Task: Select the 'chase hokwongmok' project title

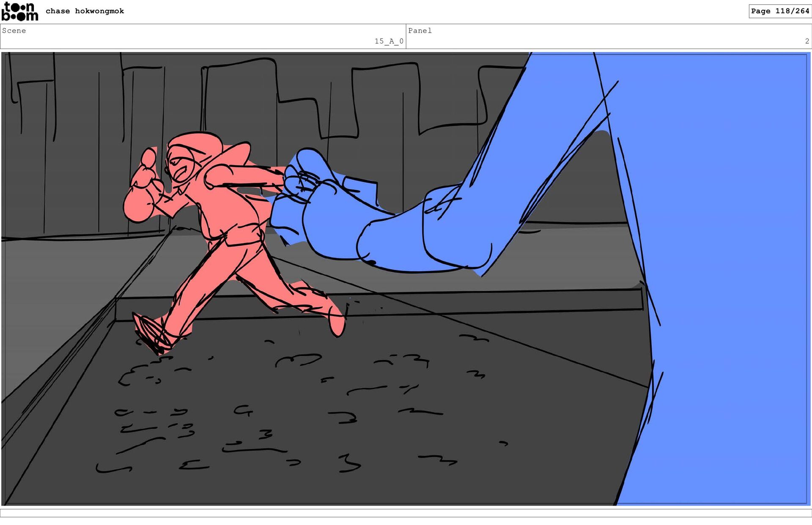Action: pyautogui.click(x=85, y=11)
